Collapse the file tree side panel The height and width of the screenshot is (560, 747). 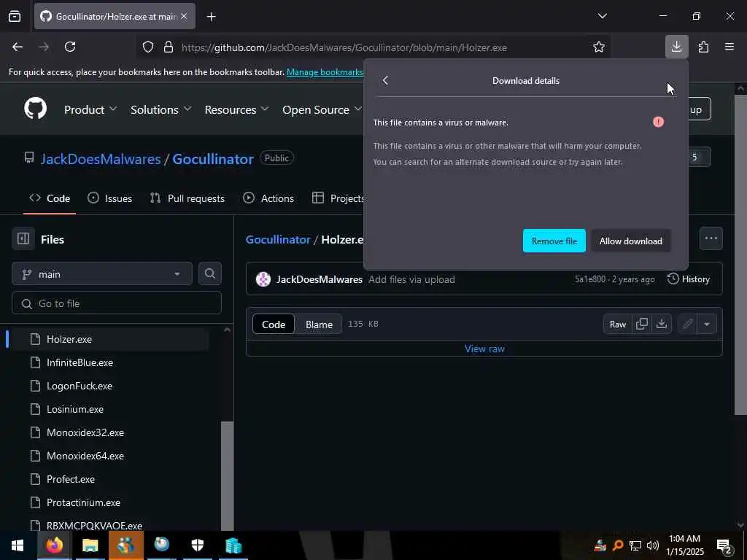click(23, 238)
